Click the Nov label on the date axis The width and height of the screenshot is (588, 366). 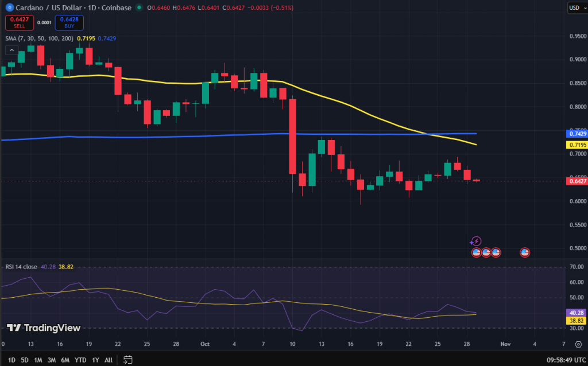coord(505,344)
